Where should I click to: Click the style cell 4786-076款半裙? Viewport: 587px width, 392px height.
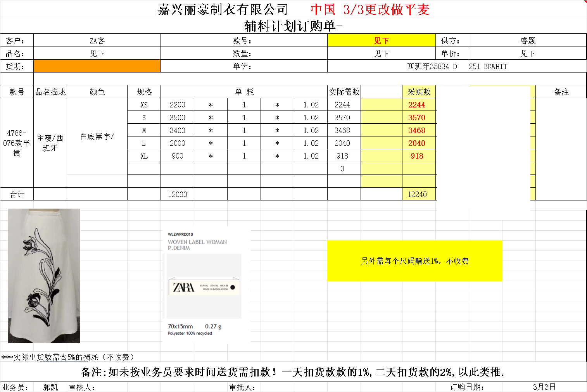point(17,143)
